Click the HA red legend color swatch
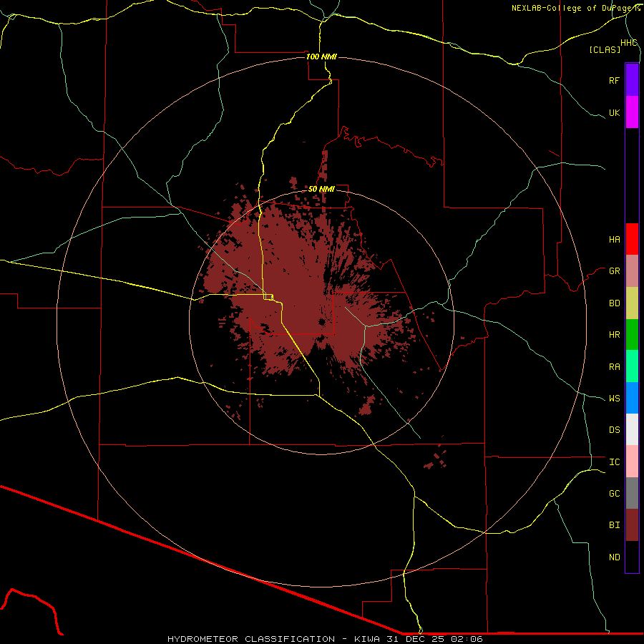Image resolution: width=644 pixels, height=644 pixels. pyautogui.click(x=632, y=239)
